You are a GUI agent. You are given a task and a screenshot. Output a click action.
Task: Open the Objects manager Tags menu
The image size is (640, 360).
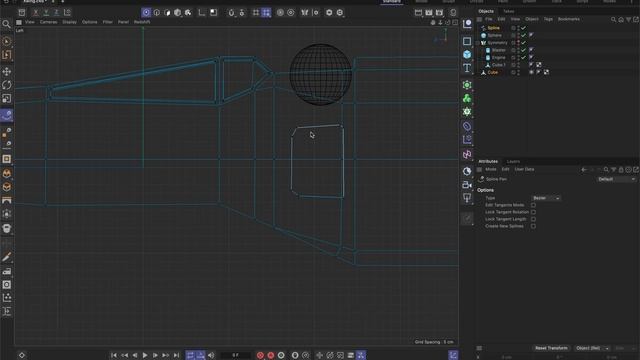[548, 19]
